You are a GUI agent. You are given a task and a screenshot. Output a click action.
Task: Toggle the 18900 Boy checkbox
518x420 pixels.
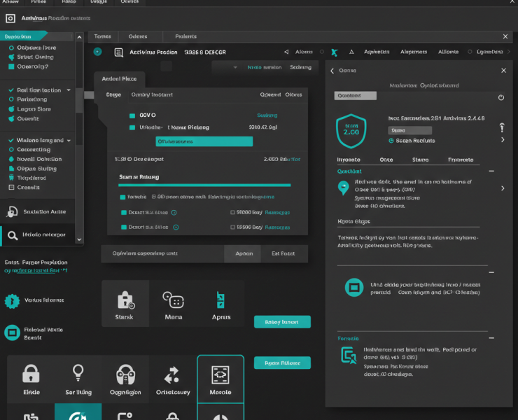click(x=232, y=227)
